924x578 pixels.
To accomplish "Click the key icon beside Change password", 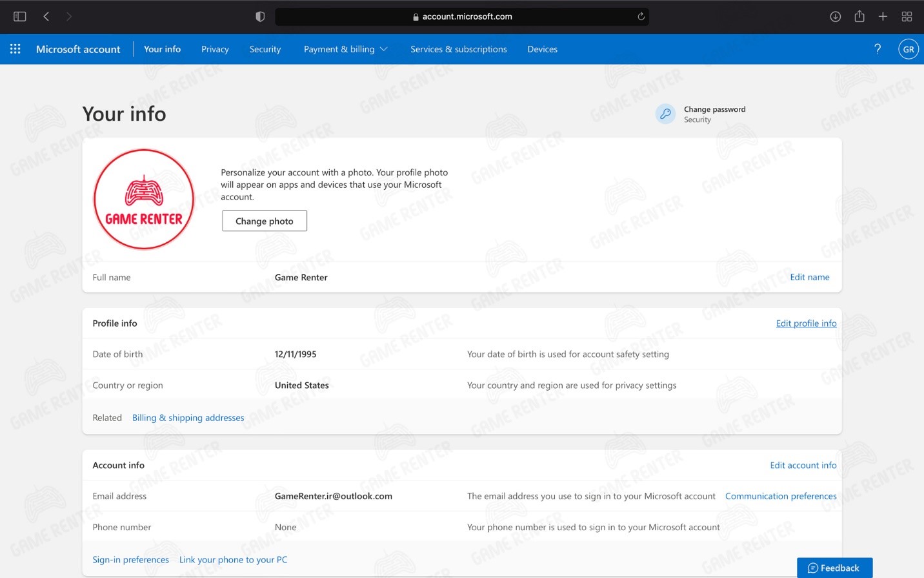I will (x=665, y=114).
